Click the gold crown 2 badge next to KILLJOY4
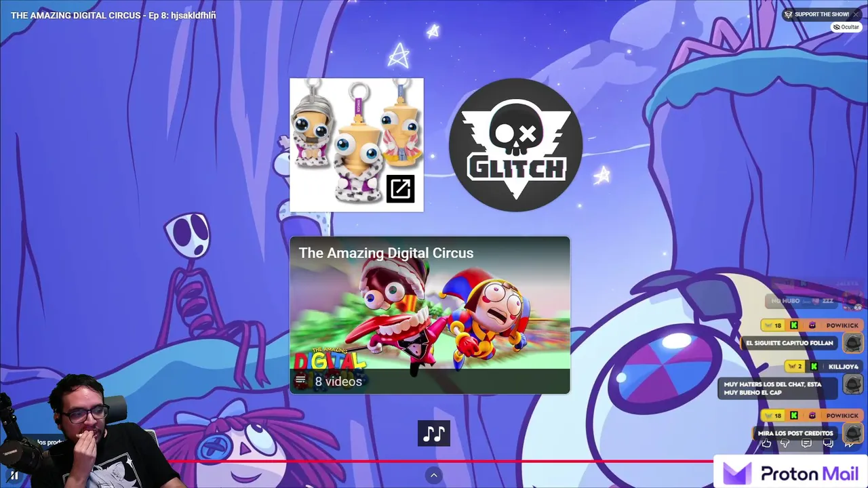This screenshot has height=488, width=868. (795, 367)
